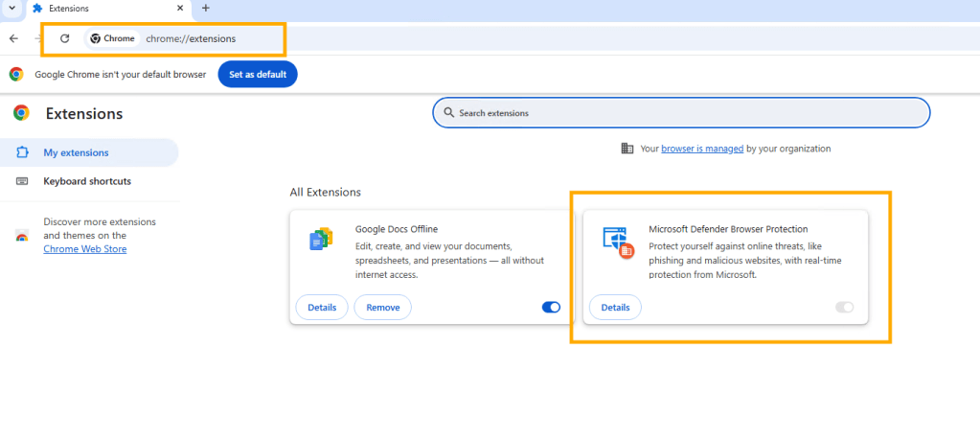Click the Chrome logo beside Extensions heading
The width and height of the screenshot is (980, 439).
point(21,113)
